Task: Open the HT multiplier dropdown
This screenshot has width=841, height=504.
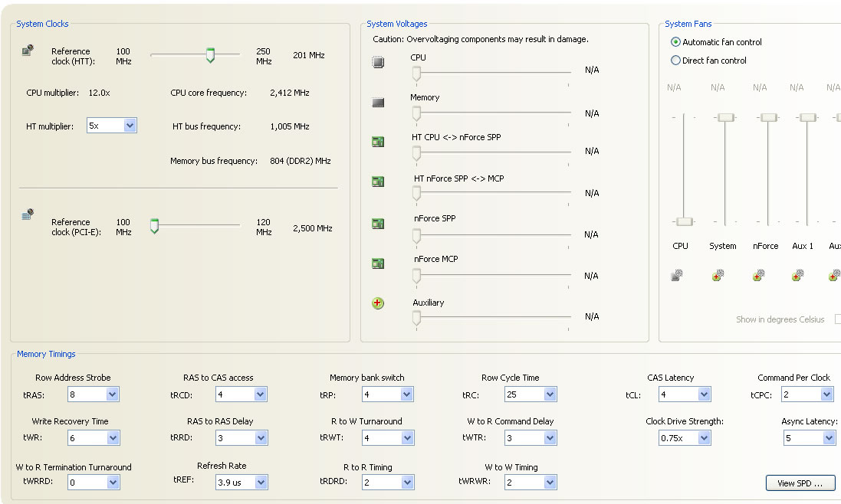Action: pos(130,126)
